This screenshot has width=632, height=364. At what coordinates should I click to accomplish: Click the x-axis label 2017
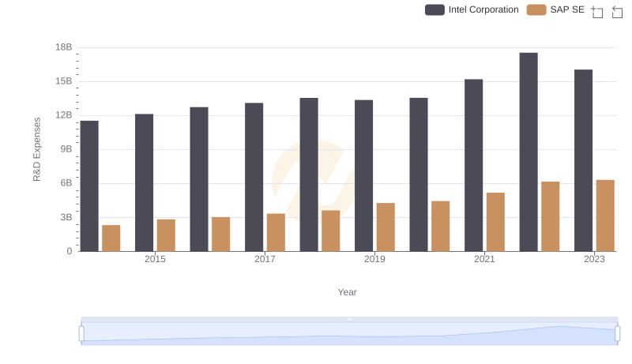click(265, 259)
